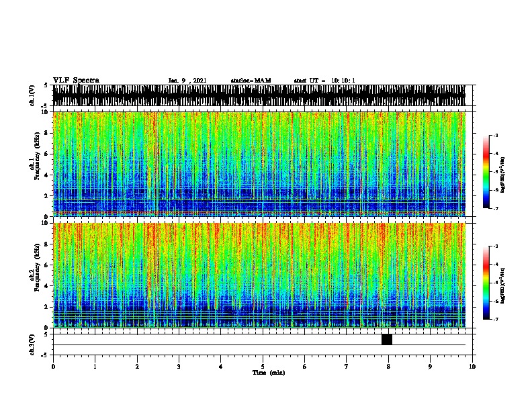Click the "ch.3(V)" axis label

[32, 345]
